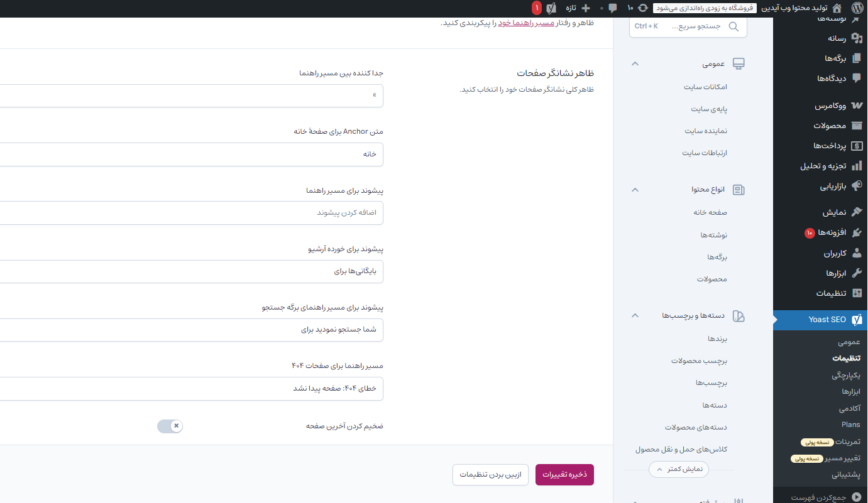Click the WordPress logo in admin bar
Screen dimensions: 868x503
click(857, 8)
